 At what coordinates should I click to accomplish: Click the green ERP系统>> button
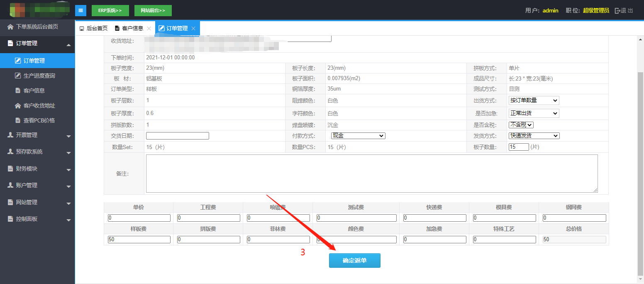coord(110,10)
